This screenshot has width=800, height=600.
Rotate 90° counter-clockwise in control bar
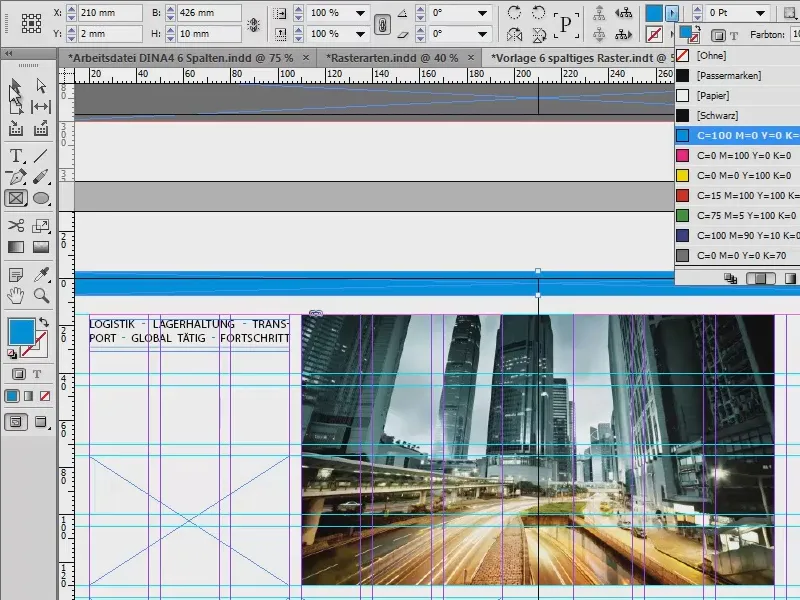tap(538, 12)
